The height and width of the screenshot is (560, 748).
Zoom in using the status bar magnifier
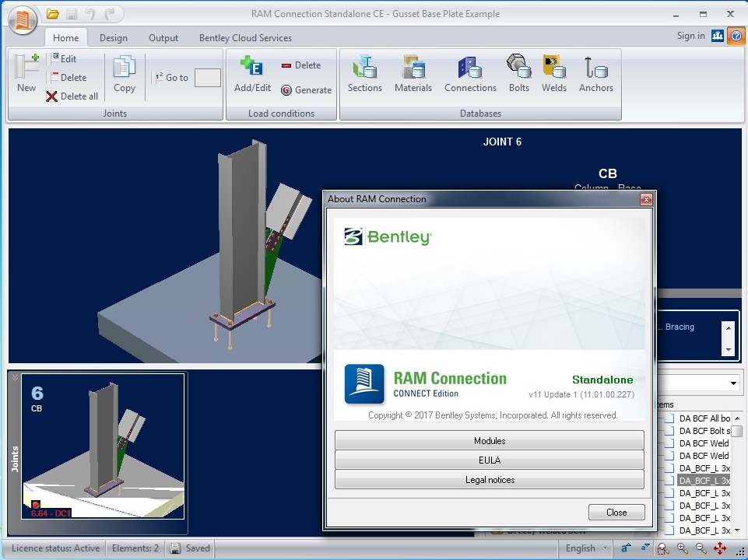click(682, 548)
